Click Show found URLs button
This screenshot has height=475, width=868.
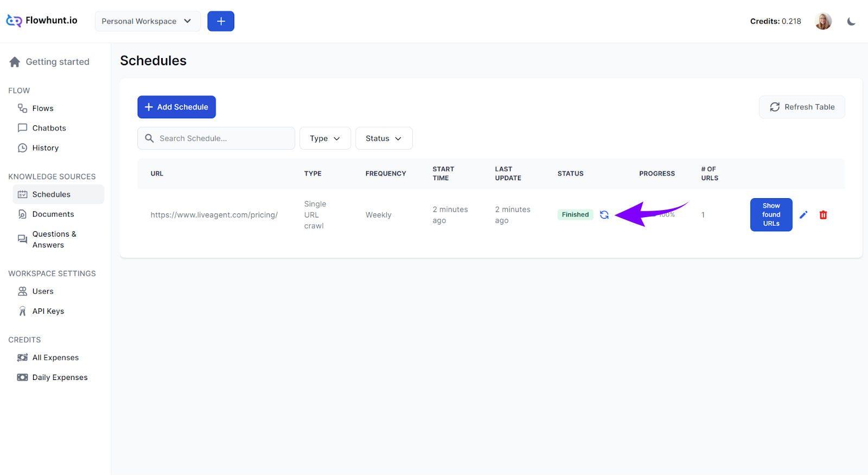tap(771, 215)
